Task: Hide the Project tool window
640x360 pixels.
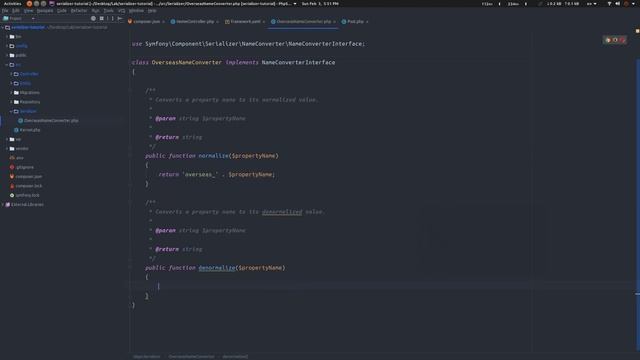Action: (120, 18)
